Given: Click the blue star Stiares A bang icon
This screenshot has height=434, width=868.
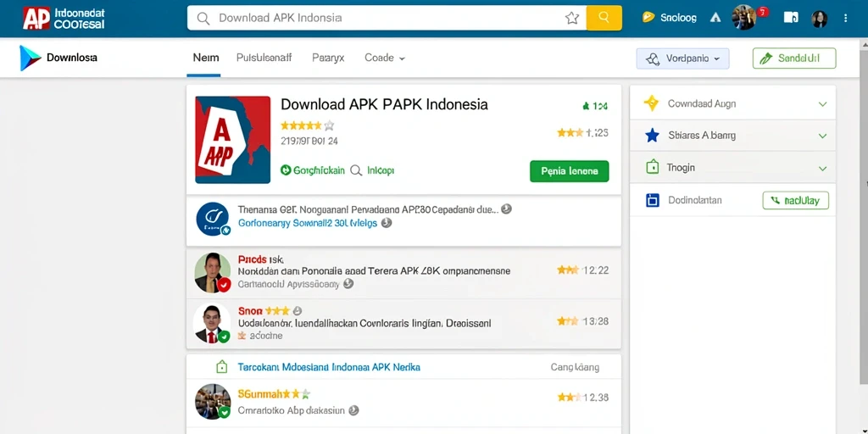Looking at the screenshot, I should click(652, 136).
